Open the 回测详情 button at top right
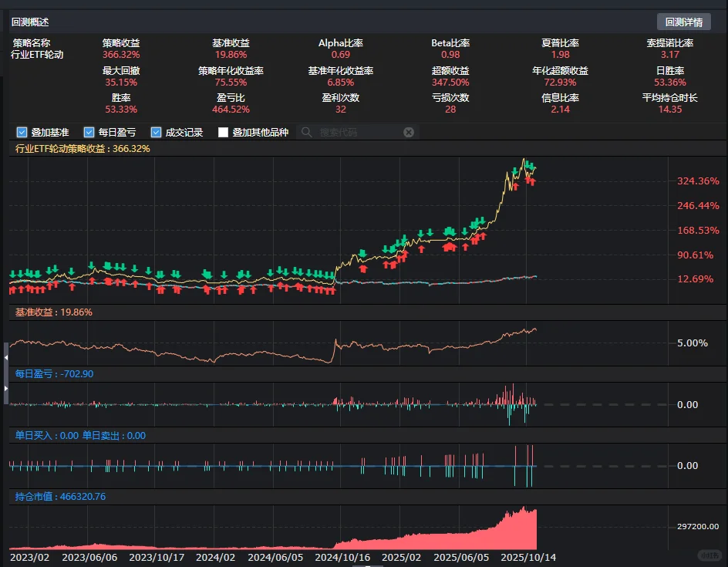728x567 pixels. 685,22
